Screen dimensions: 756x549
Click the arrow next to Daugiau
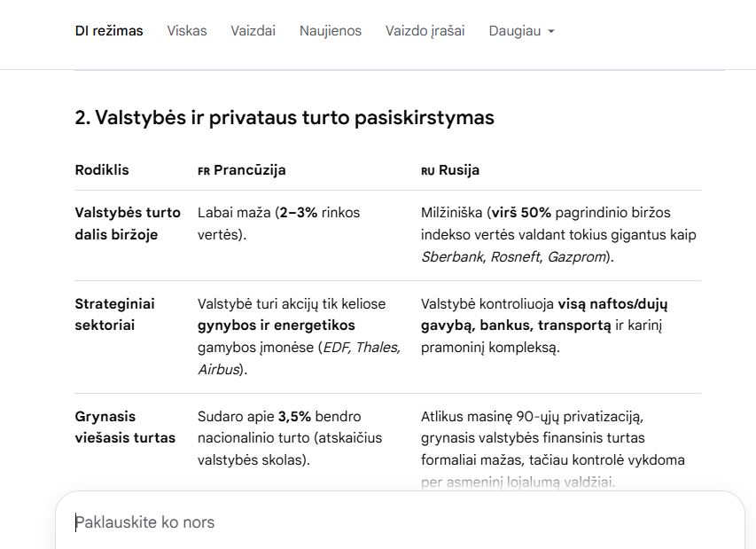(551, 31)
